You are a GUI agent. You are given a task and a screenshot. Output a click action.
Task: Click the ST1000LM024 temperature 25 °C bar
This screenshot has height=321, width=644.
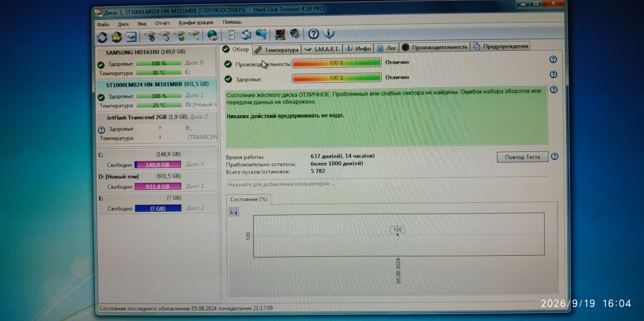pyautogui.click(x=158, y=105)
